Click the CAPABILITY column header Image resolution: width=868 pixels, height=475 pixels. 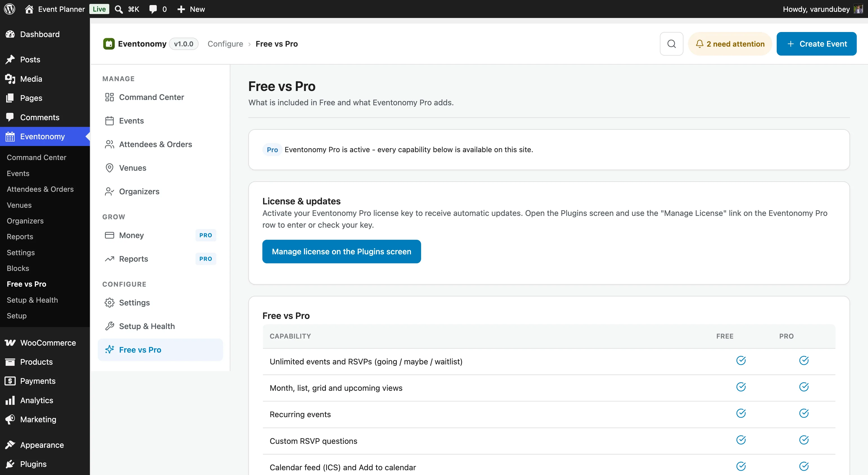[x=290, y=336]
